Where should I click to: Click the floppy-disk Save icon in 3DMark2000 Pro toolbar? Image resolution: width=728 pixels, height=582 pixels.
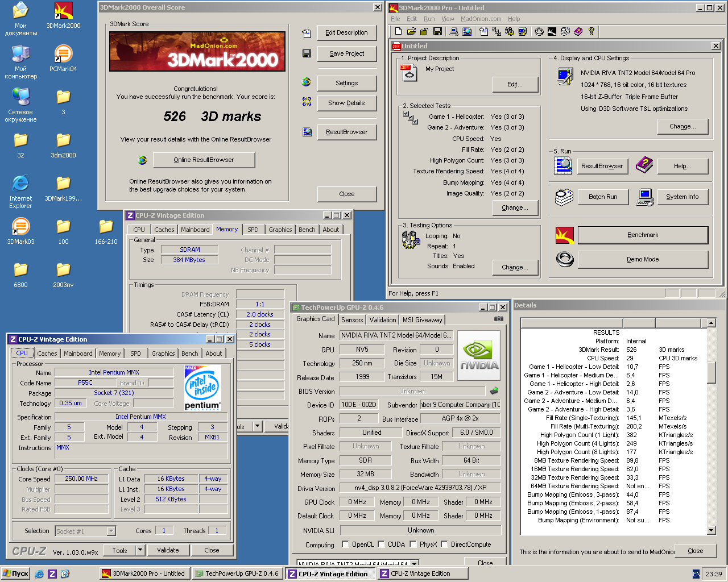pyautogui.click(x=437, y=31)
